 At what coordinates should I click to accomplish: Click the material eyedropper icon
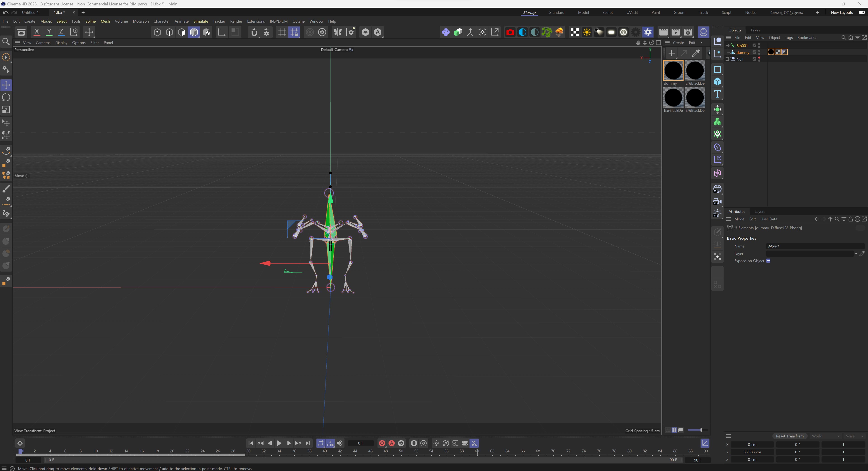[x=696, y=53]
